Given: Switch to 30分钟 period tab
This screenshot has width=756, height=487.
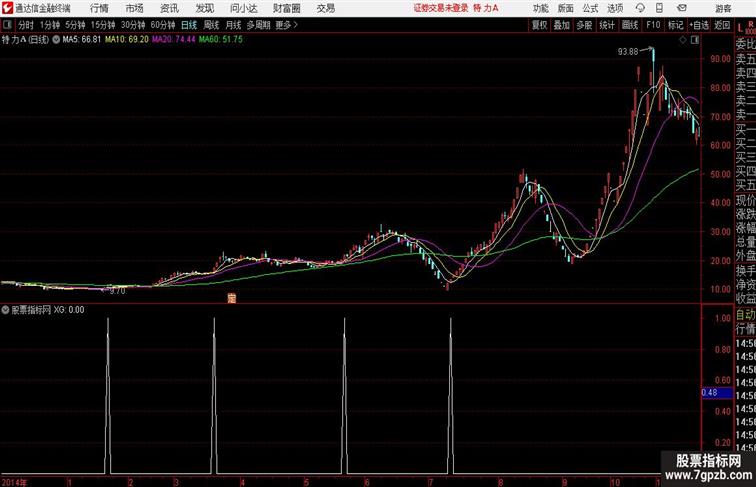Looking at the screenshot, I should pos(133,25).
